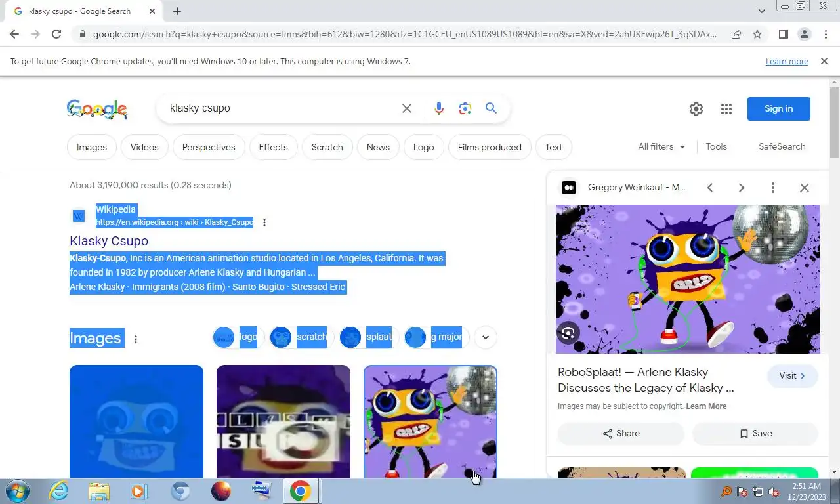
Task: Click the share page icon in address bar
Action: [736, 34]
